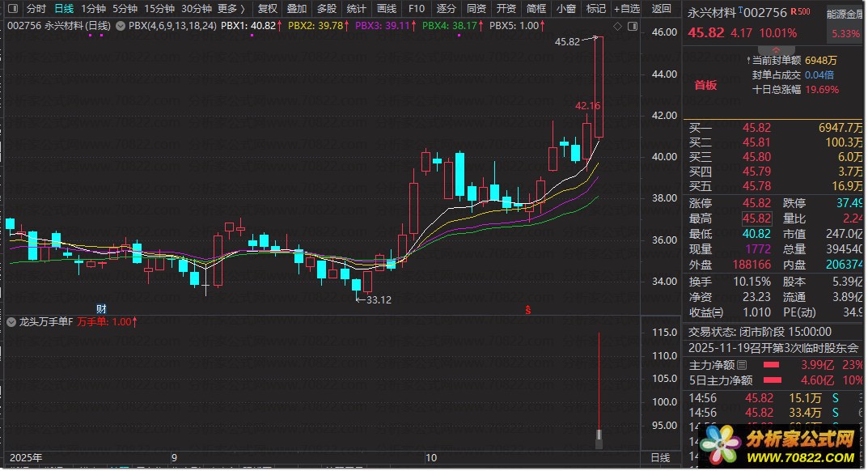Click the 十日总涨幅 19.69% value

pyautogui.click(x=822, y=89)
